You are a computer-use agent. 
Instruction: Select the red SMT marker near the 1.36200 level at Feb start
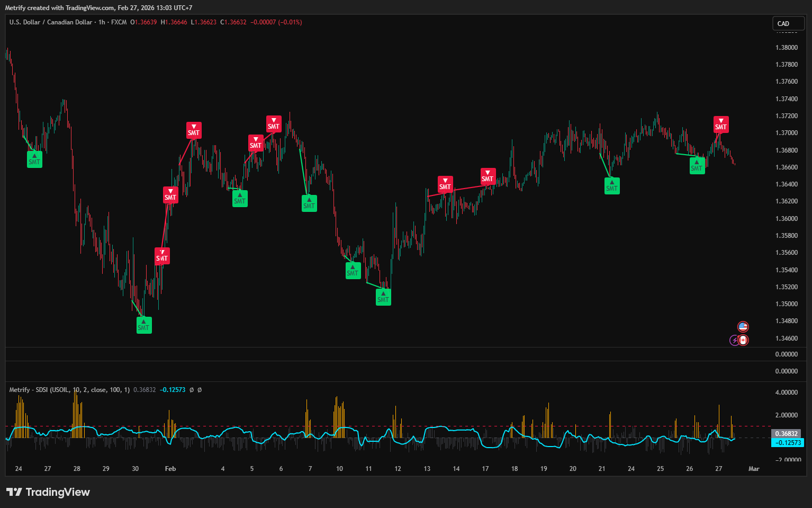[x=170, y=195]
